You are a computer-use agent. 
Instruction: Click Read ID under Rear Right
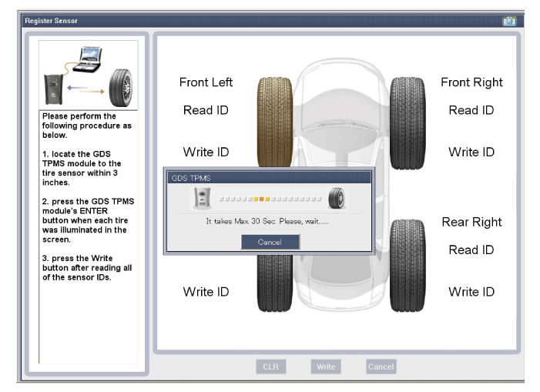[471, 250]
